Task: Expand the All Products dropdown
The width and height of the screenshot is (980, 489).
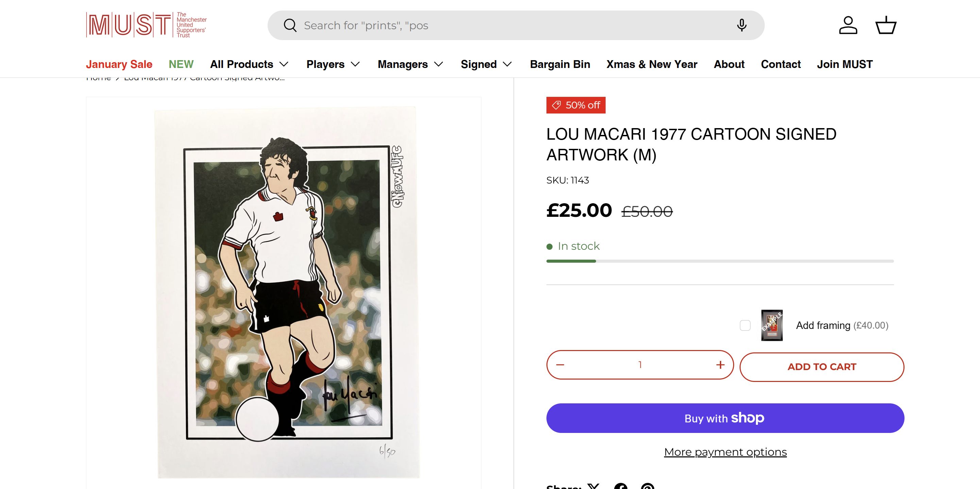Action: (249, 64)
